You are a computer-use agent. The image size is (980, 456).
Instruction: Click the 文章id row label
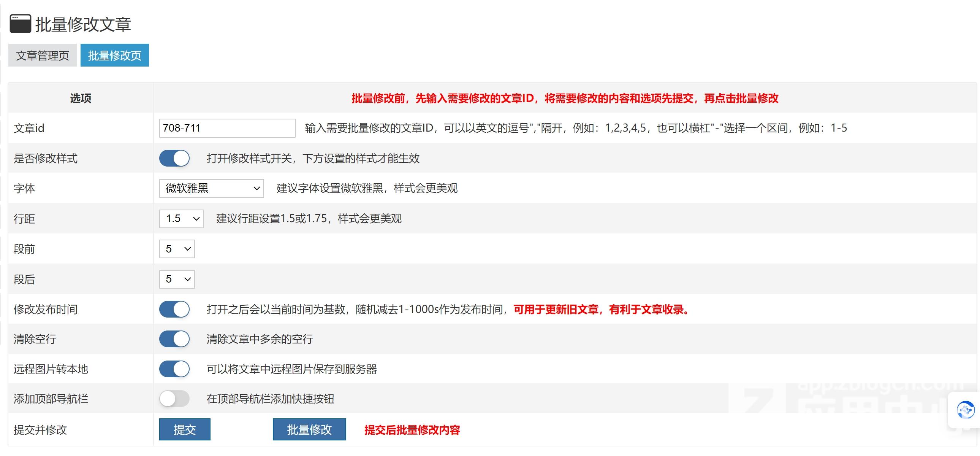(x=29, y=128)
